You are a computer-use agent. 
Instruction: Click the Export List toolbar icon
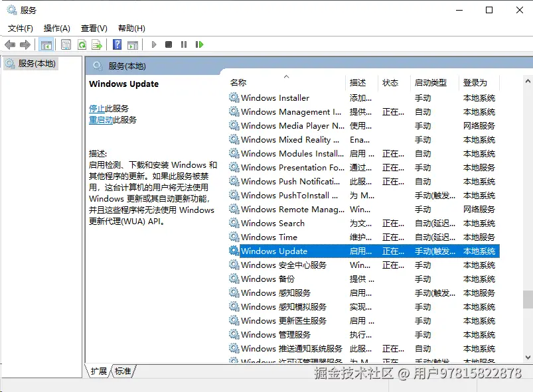pos(97,44)
